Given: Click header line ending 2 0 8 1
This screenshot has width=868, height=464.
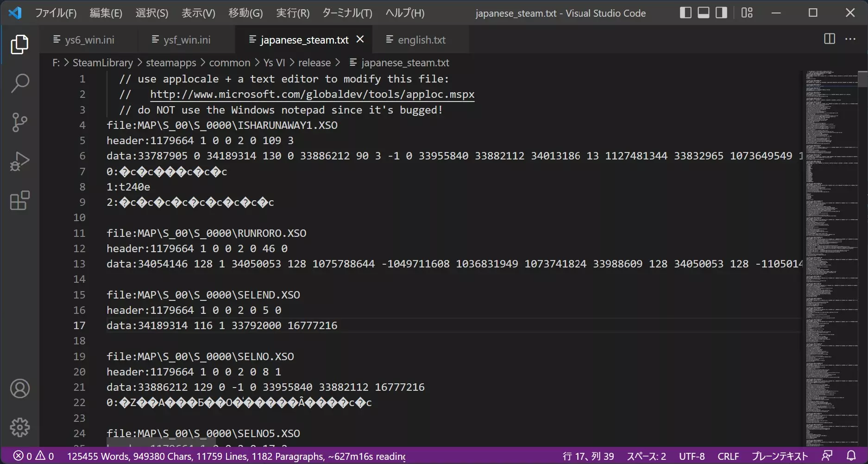Looking at the screenshot, I should (x=194, y=372).
